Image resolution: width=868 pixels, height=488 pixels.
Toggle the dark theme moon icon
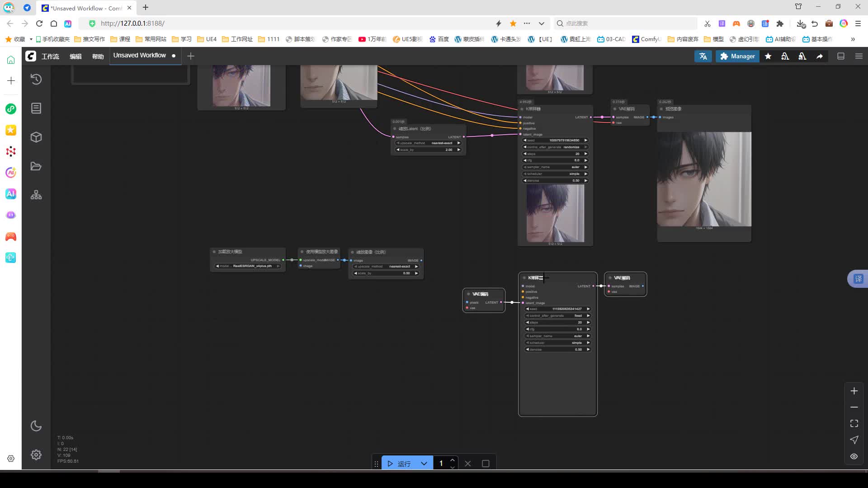click(x=36, y=426)
